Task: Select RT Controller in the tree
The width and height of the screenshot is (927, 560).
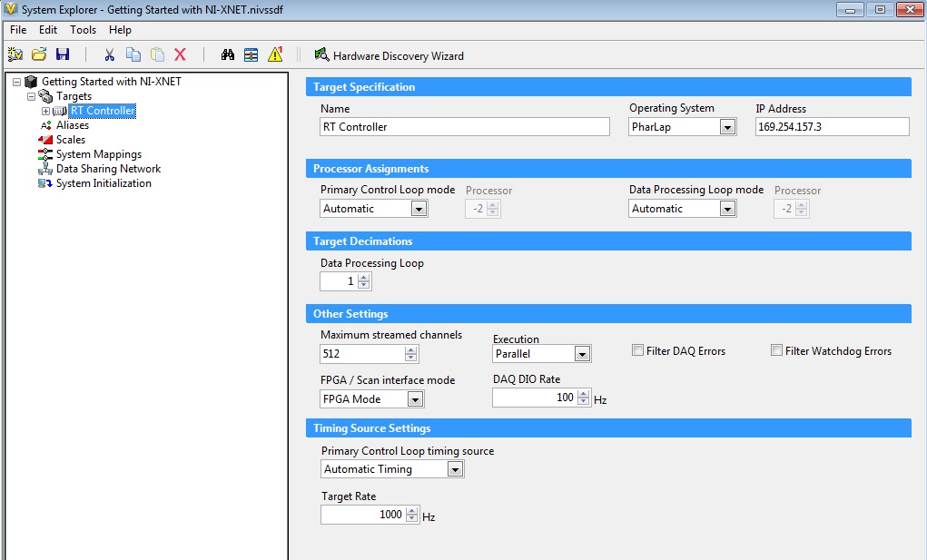Action: [x=103, y=111]
